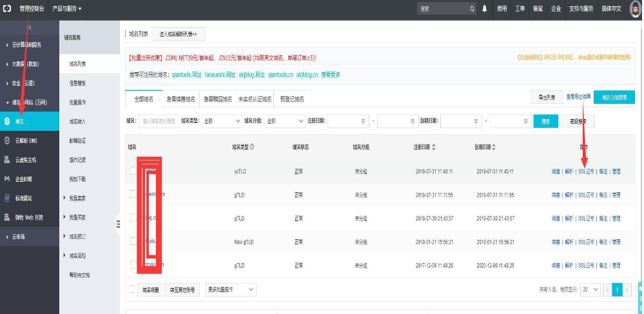Tick checkbox of row expiring 2019-07-30 21:43:57
The image size is (644, 314).
point(133,218)
